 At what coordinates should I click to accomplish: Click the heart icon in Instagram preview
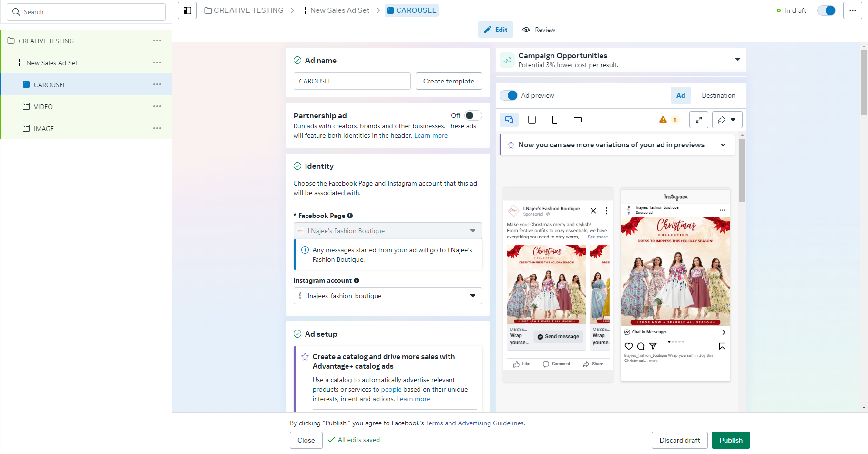click(629, 346)
